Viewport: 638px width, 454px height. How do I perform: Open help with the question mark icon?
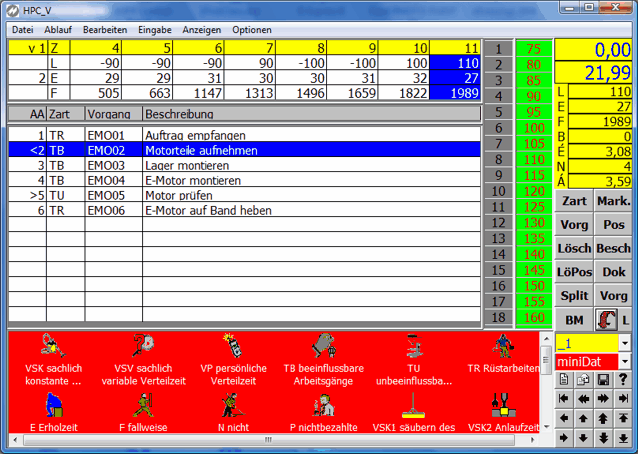622,379
